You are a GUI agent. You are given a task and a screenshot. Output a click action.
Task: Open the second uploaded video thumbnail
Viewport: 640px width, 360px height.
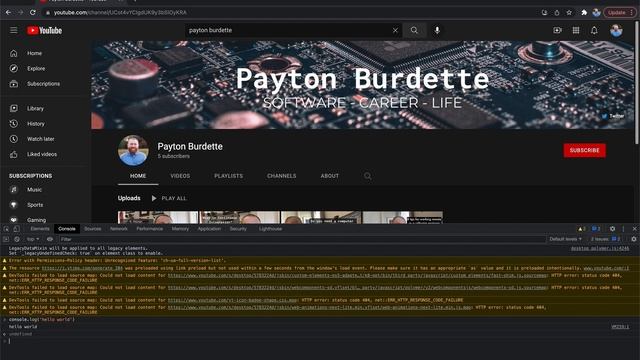(240, 217)
